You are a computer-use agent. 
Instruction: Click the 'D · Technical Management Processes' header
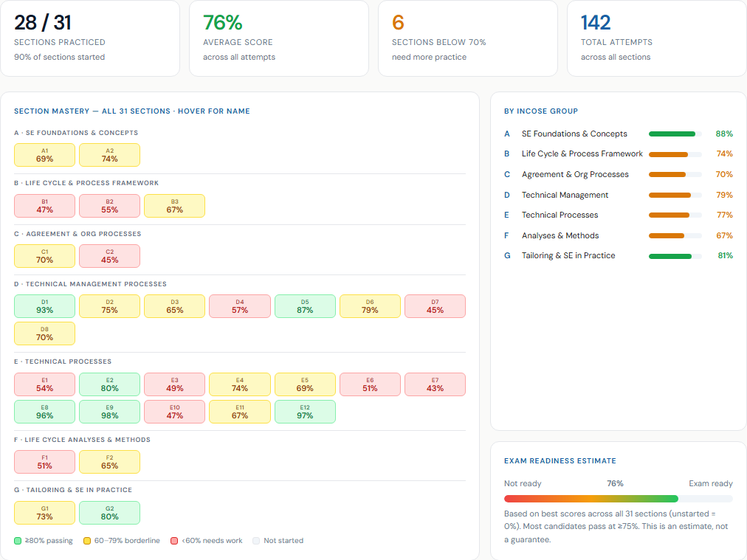[90, 284]
